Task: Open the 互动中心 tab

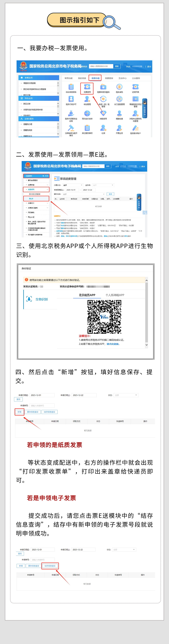Action: click(x=122, y=78)
